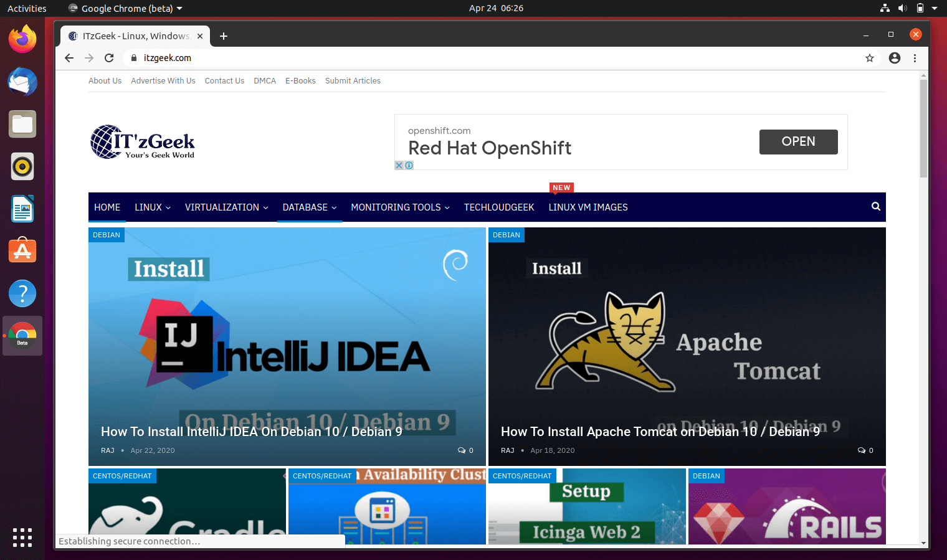Close the ITzGeek tab
The width and height of the screenshot is (947, 560).
200,36
